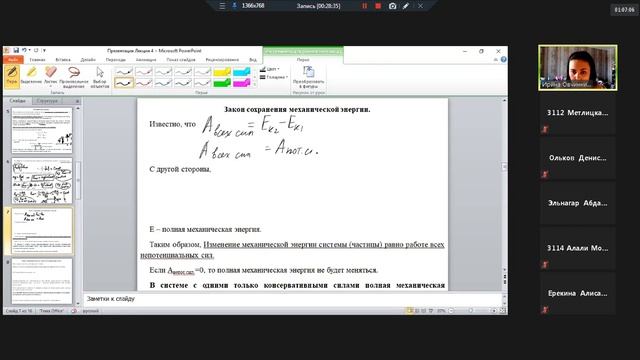Screen dimensions: 640x360
Task: Select participant tile 3112 Метлицка...
Action: 578,113
